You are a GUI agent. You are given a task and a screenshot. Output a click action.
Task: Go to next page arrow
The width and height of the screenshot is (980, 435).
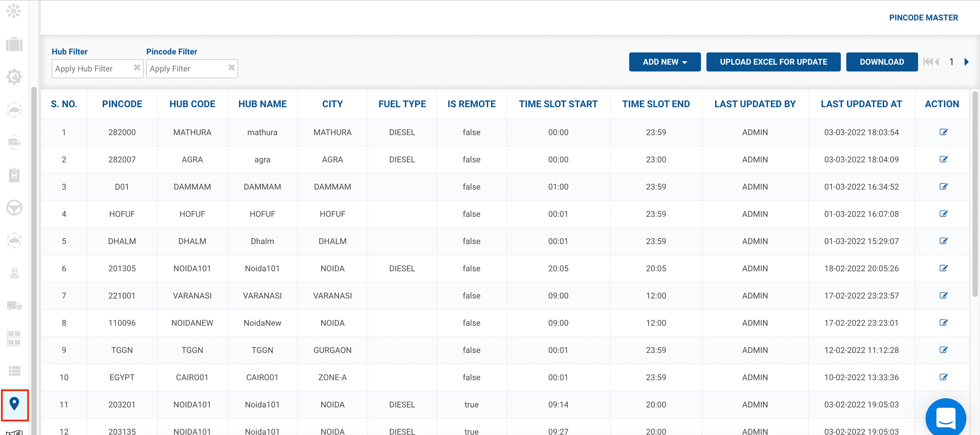tap(966, 62)
